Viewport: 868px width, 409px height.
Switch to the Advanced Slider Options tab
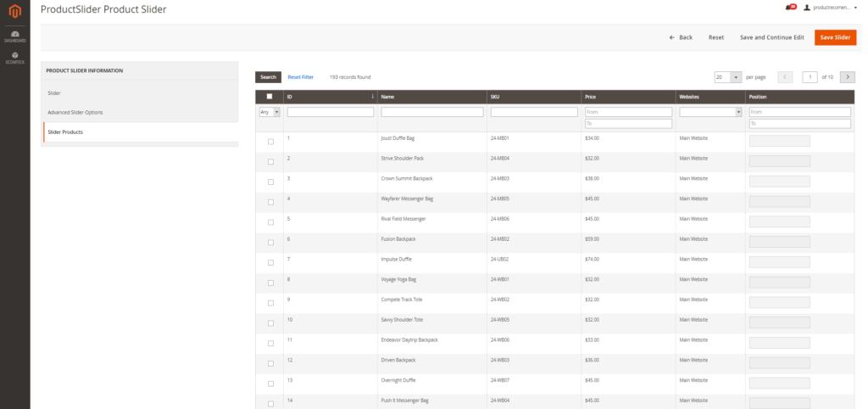[x=75, y=112]
